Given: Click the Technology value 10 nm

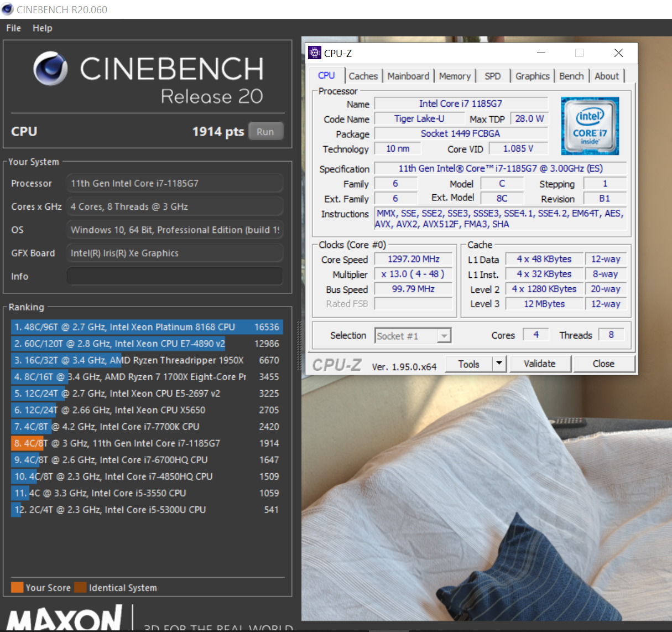Looking at the screenshot, I should [398, 148].
